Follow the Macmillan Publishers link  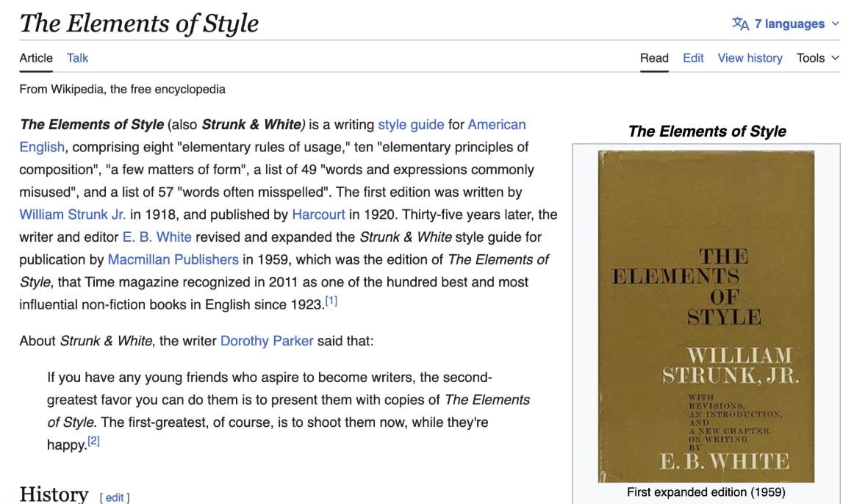coord(173,259)
